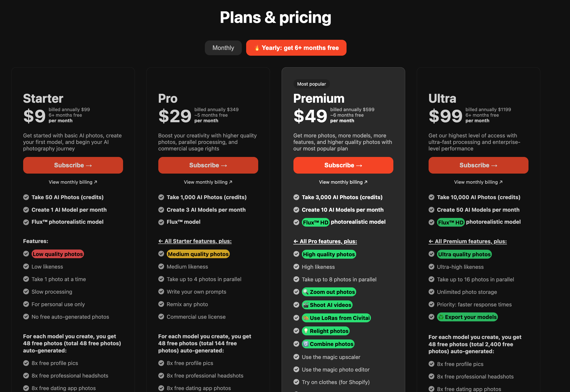Open View monthly billing under Ultra
Screen dimensions: 570x392
[x=478, y=182]
